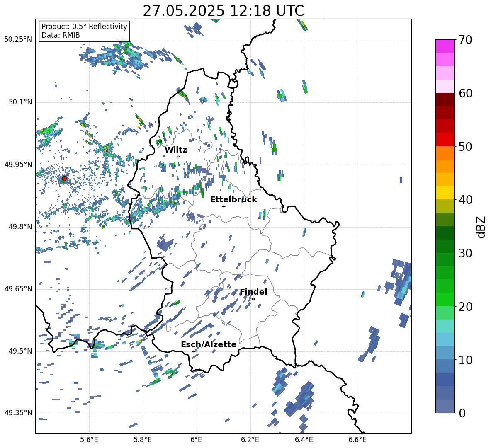Click the 70 colorbar tick label
This screenshot has height=448, width=491.
[465, 40]
